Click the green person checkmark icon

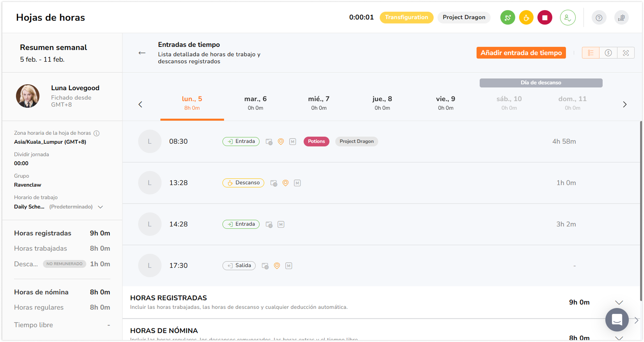[x=568, y=18]
